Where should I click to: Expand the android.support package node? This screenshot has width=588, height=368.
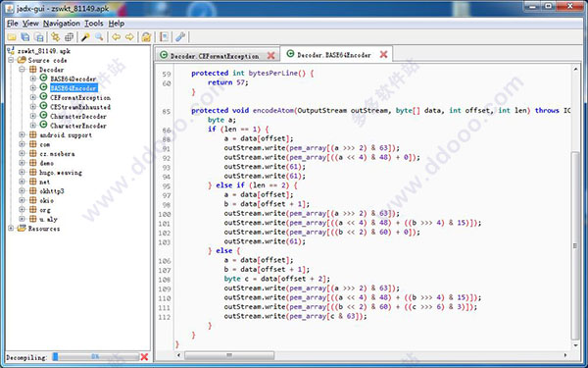(x=22, y=134)
